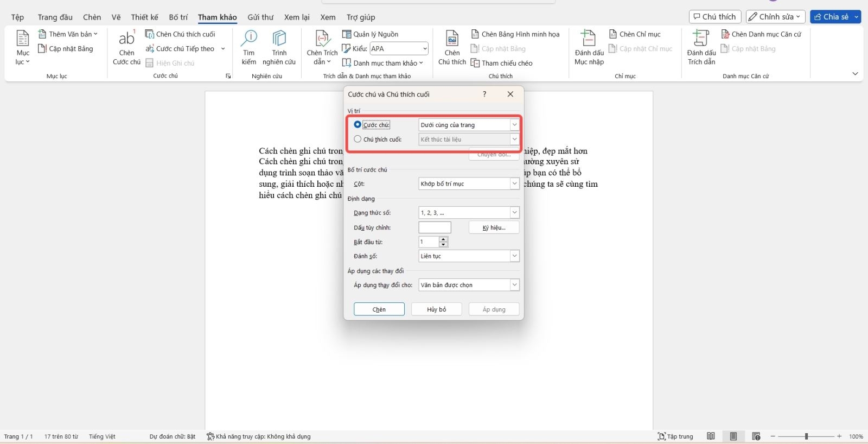Screen dimensions: 868x444
Task: Open the Mục lục table of contents button
Action: click(x=23, y=48)
